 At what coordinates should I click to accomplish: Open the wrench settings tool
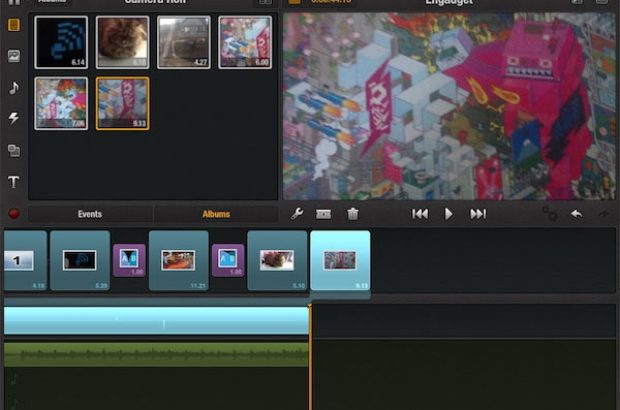pos(297,213)
